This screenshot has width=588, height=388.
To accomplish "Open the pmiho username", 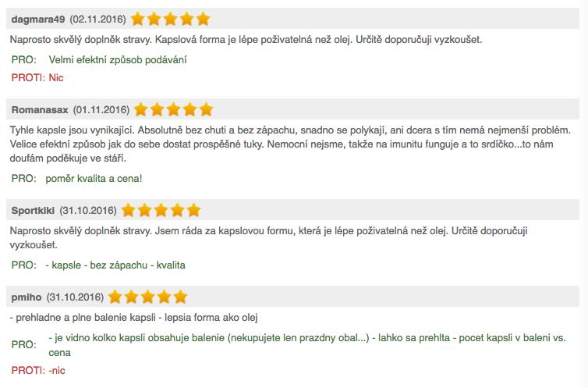I will (x=27, y=297).
